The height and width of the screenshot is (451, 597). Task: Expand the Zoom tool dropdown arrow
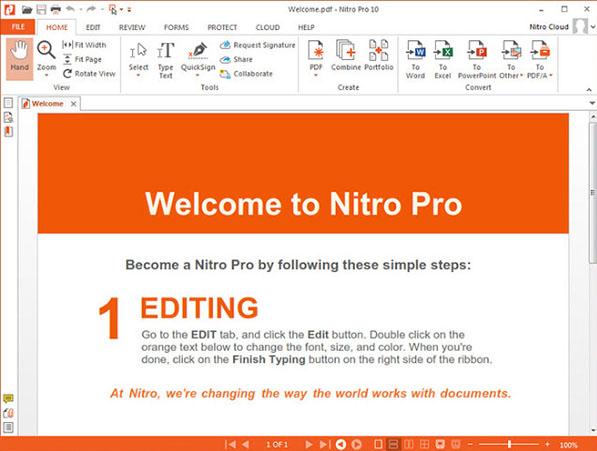click(x=46, y=76)
